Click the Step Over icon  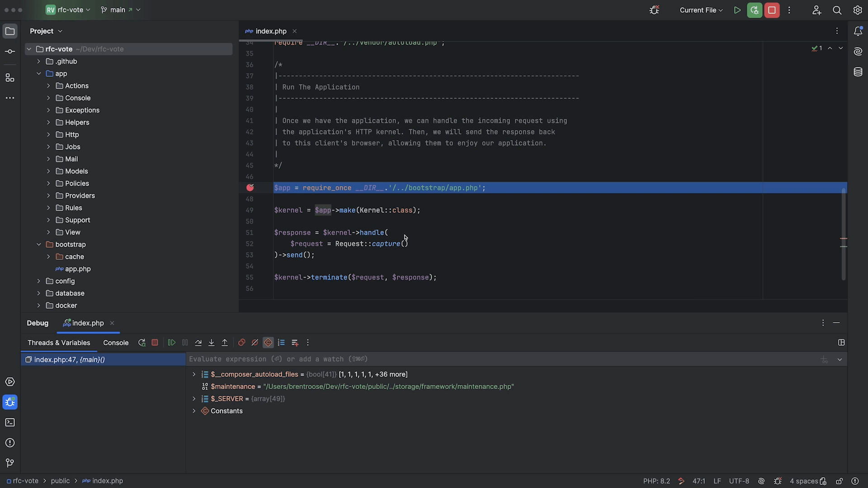[x=198, y=343]
